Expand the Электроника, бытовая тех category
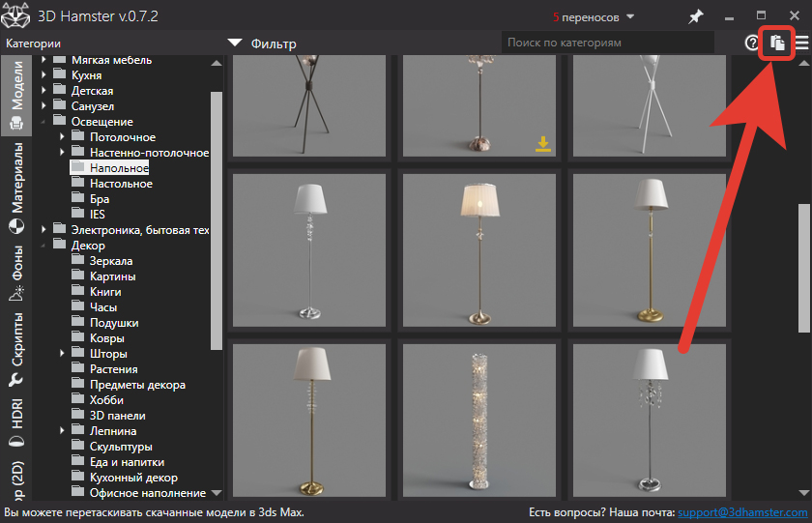The height and width of the screenshot is (523, 812). [x=43, y=229]
